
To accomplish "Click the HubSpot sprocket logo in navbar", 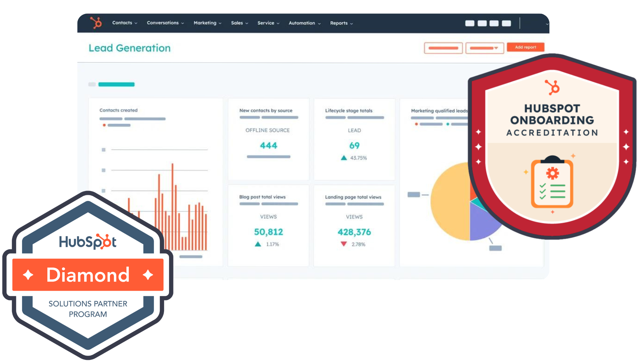I will point(96,23).
